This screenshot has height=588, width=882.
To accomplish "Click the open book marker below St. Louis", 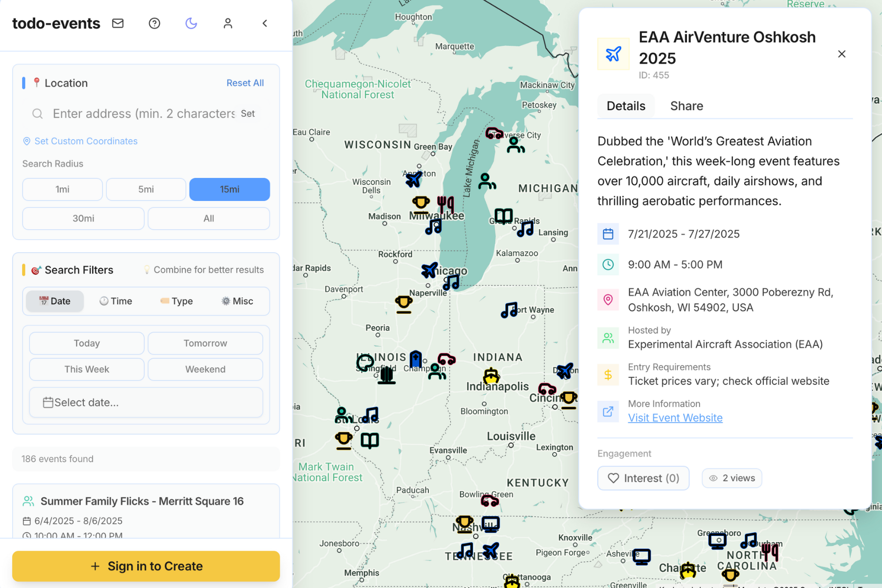I will tap(370, 441).
